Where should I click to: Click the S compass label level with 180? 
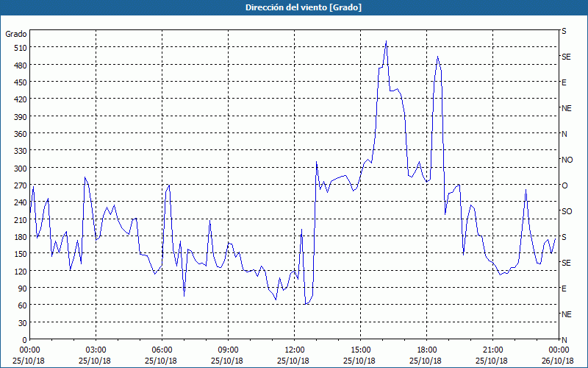(x=564, y=237)
